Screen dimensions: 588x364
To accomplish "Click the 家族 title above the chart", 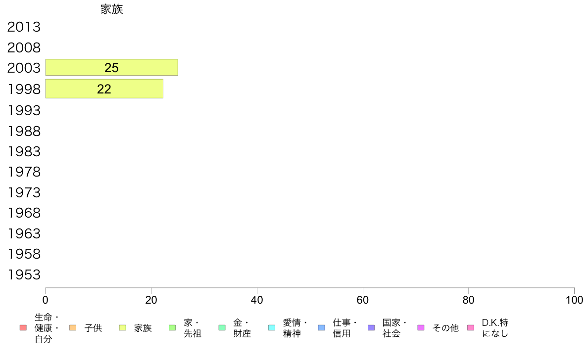I will point(112,9).
